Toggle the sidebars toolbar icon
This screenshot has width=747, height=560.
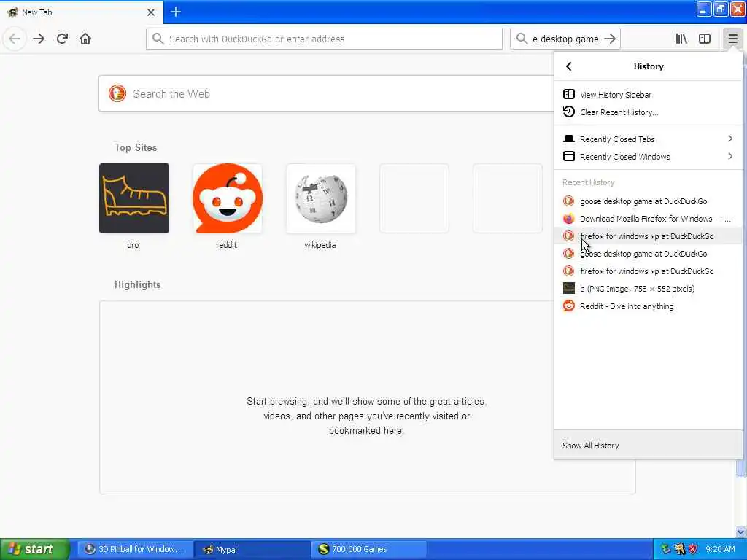click(705, 39)
